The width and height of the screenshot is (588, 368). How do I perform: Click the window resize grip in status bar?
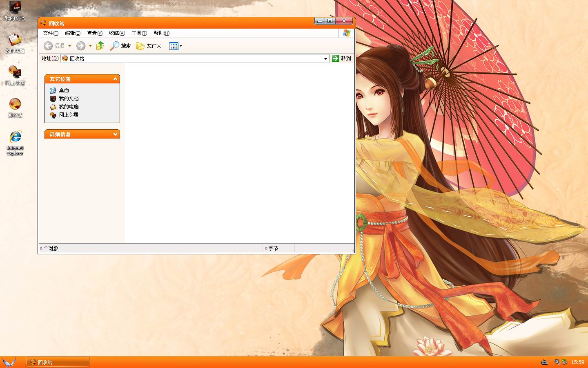[x=352, y=250]
